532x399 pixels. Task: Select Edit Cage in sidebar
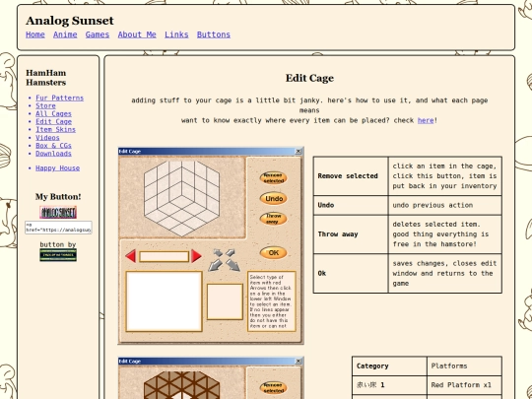click(x=53, y=121)
